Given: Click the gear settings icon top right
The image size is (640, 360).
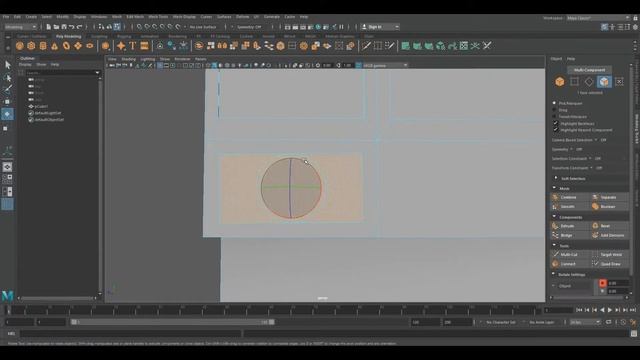Looking at the screenshot, I should coord(635,27).
